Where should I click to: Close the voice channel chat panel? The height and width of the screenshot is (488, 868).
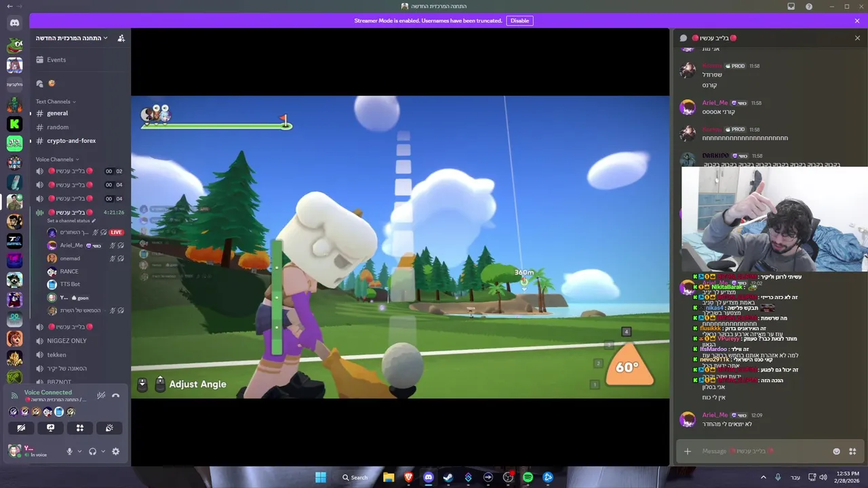(x=857, y=38)
